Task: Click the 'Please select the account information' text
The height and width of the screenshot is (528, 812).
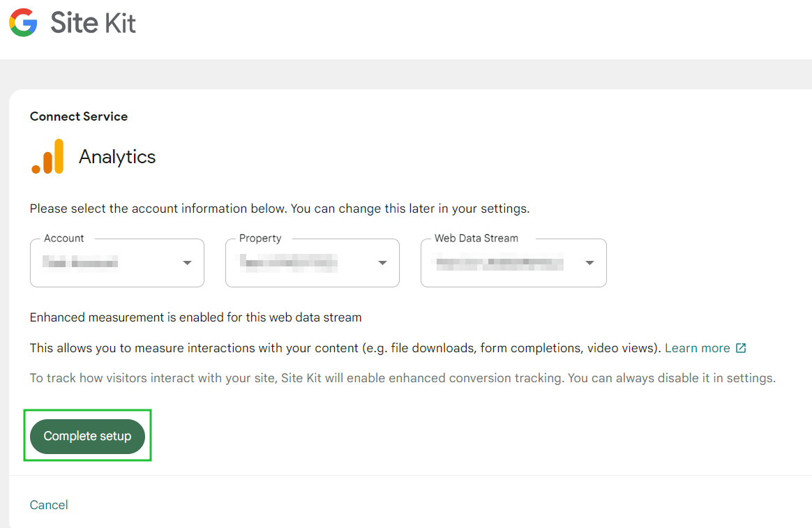Action: 280,209
